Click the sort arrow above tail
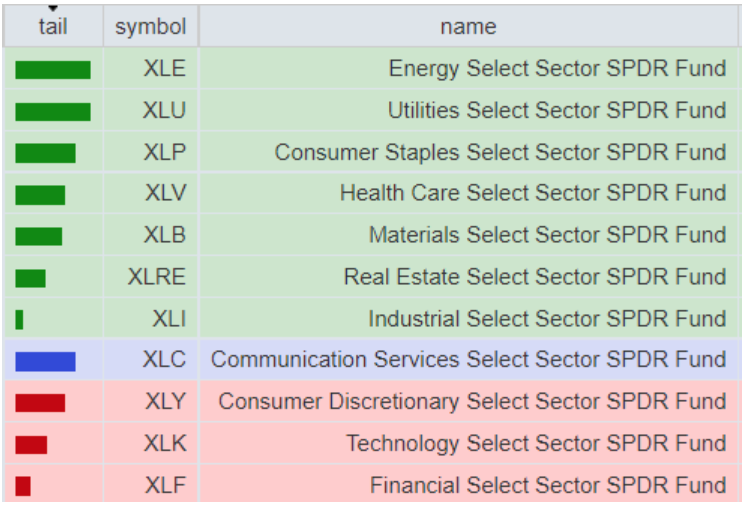Screen dimensions: 742x506 tap(52, 9)
